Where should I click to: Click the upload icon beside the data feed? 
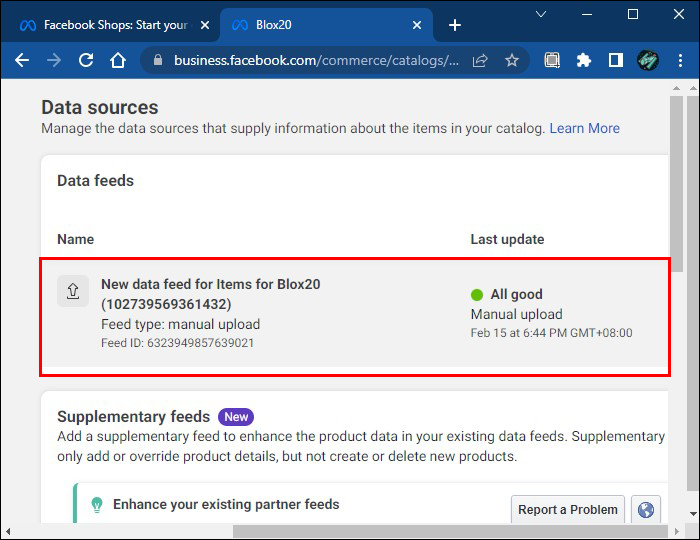[73, 291]
